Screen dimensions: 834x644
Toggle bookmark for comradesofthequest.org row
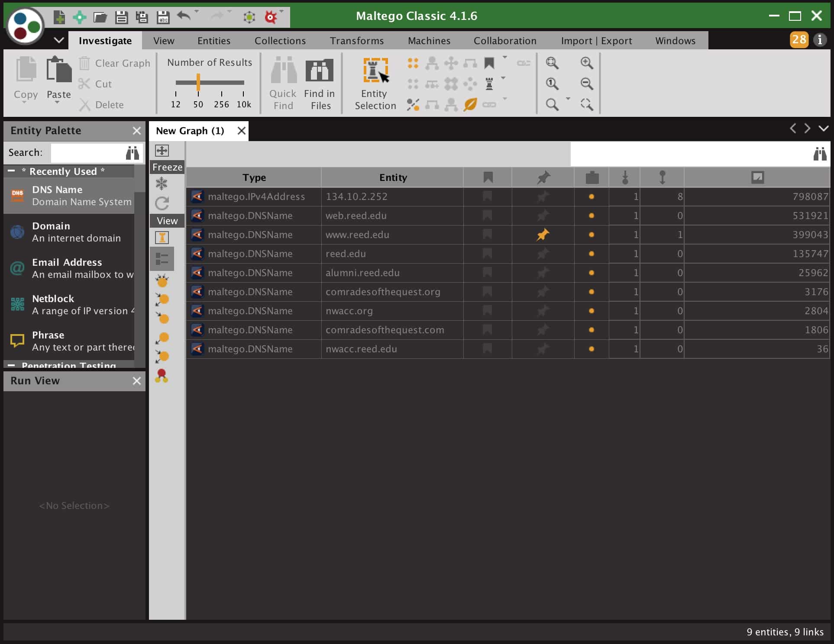point(487,292)
